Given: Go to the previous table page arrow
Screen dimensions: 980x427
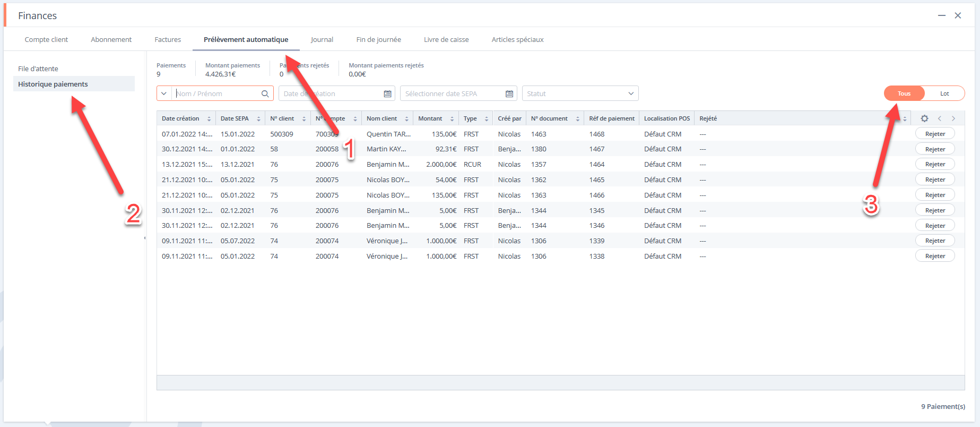Looking at the screenshot, I should tap(939, 118).
